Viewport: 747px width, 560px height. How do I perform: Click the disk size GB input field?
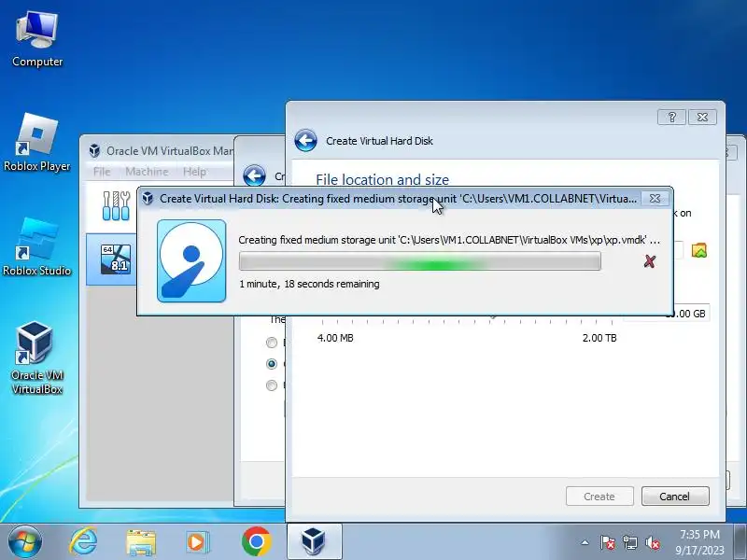(667, 314)
